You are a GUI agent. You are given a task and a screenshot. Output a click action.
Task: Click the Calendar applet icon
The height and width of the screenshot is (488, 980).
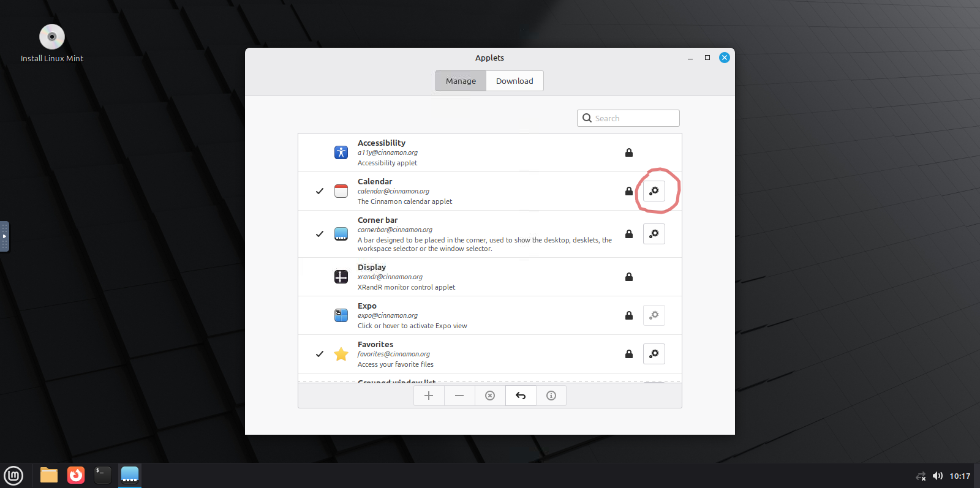[x=341, y=191]
